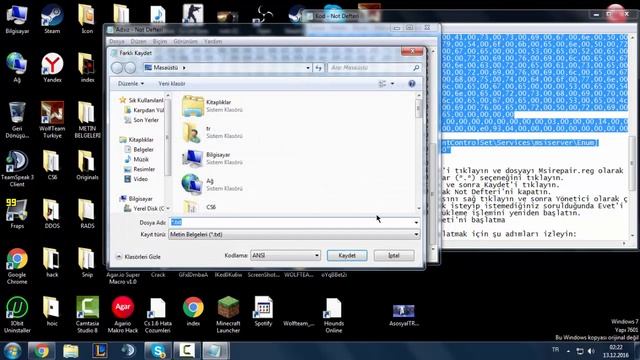
Task: Select the WolfTeam Türkiye desktop icon
Action: [52, 120]
